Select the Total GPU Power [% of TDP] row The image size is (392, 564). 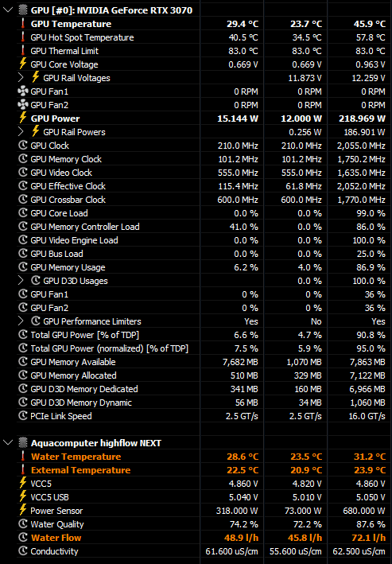pos(204,335)
